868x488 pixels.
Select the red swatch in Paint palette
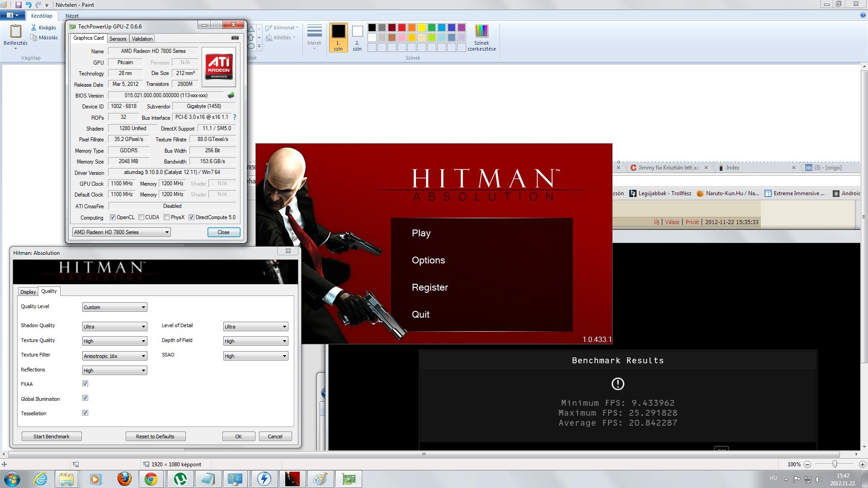coord(401,28)
